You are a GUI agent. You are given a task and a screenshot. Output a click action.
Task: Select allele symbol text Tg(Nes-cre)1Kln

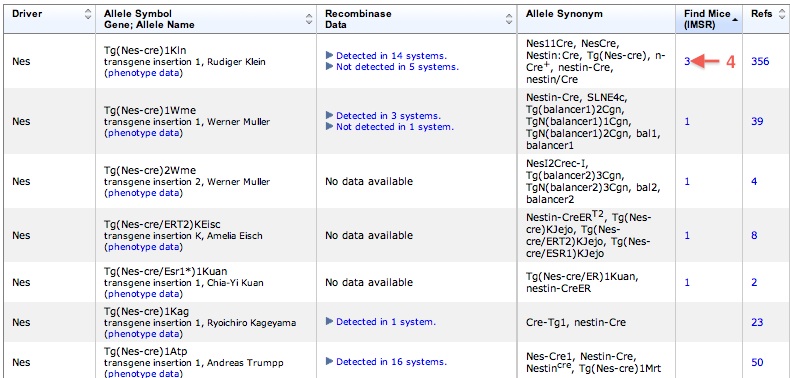(x=145, y=50)
